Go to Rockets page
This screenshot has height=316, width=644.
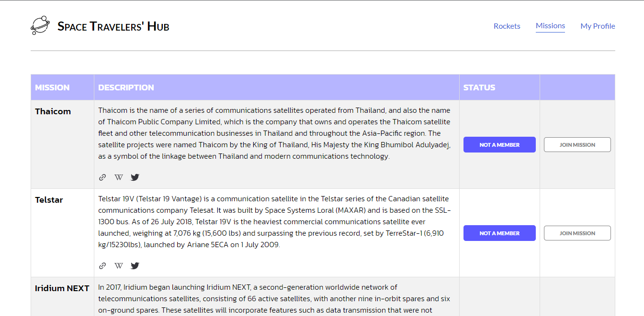point(507,26)
